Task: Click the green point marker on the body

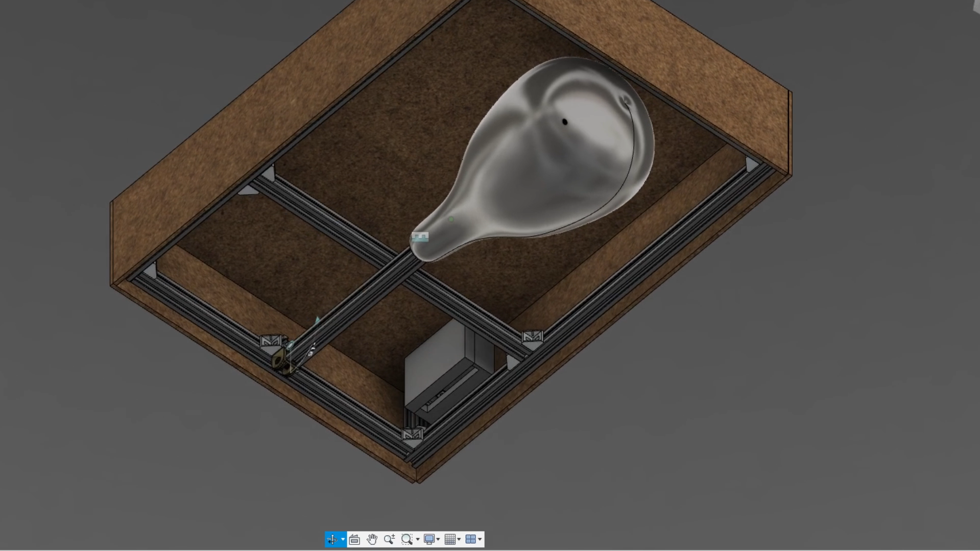Action: [451, 219]
